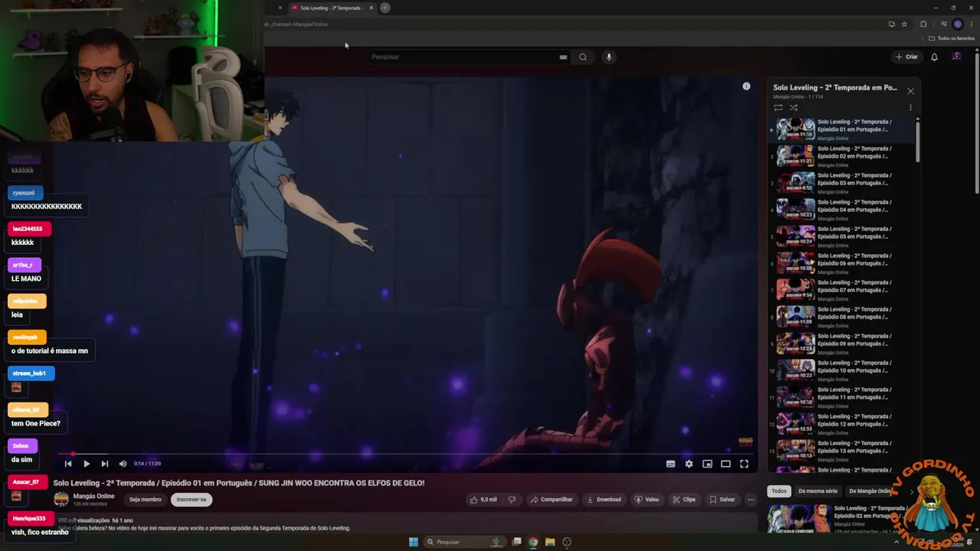Viewport: 980px width, 551px height.
Task: Click the Seja membro button
Action: (x=145, y=500)
